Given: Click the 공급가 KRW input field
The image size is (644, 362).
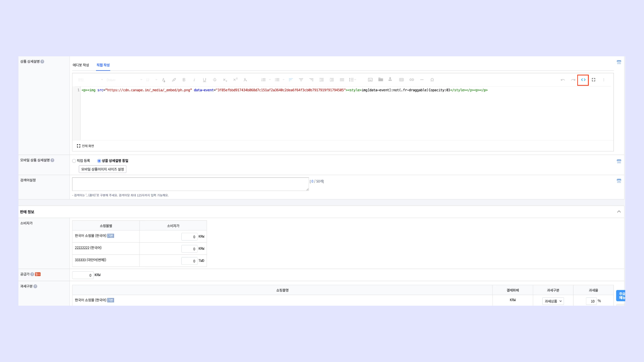Looking at the screenshot, I should [x=83, y=275].
